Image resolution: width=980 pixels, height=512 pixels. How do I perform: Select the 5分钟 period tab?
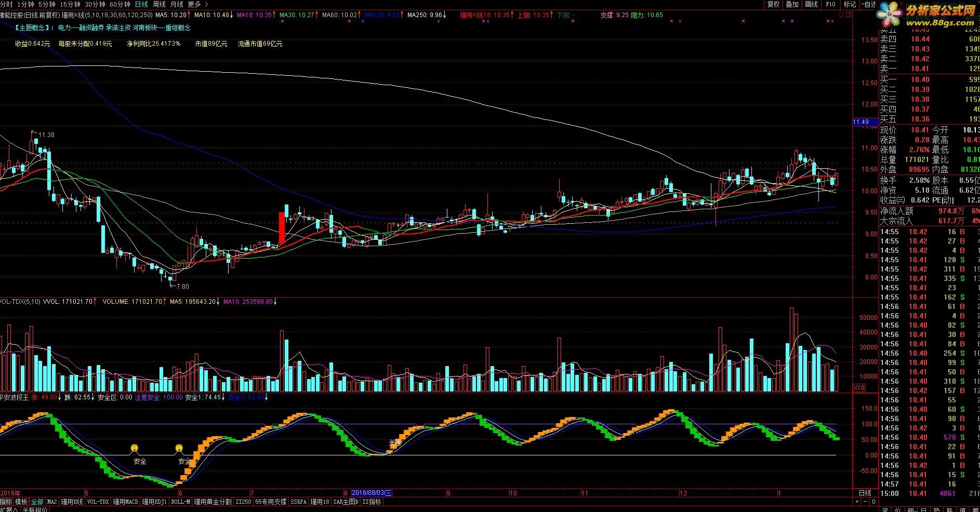(47, 4)
